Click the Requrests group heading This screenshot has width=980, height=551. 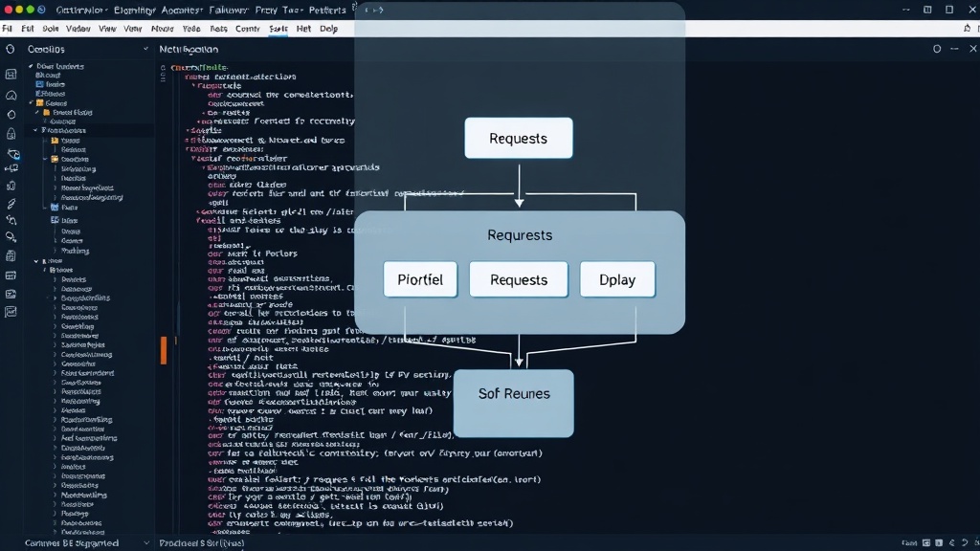pyautogui.click(x=520, y=235)
